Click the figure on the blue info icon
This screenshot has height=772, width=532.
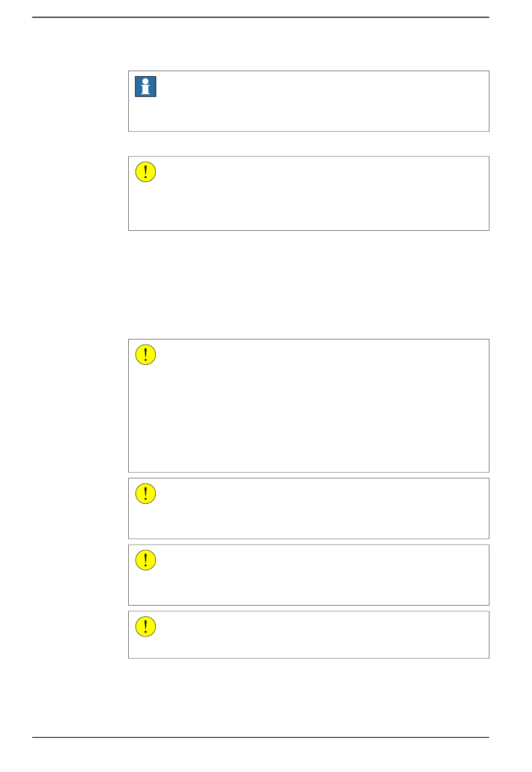[146, 87]
